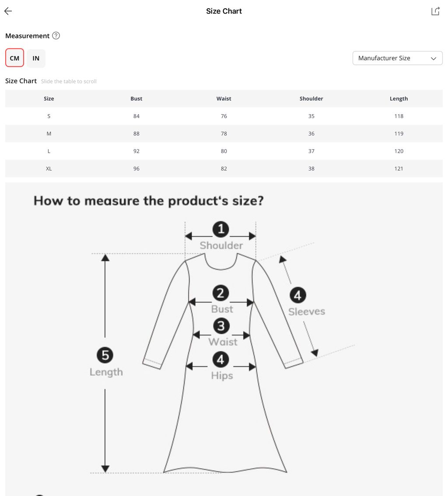Click the number 2 Bust marker
This screenshot has height=496, width=448.
pyautogui.click(x=221, y=293)
